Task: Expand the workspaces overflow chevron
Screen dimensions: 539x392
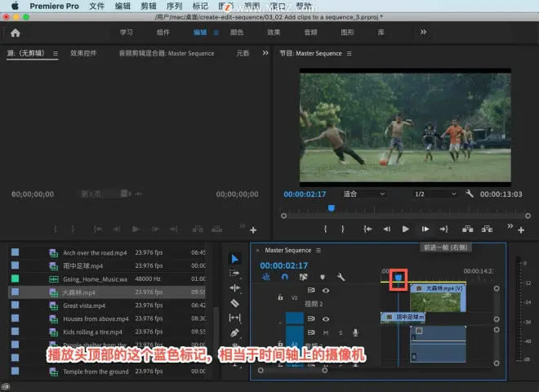Action: [x=424, y=32]
